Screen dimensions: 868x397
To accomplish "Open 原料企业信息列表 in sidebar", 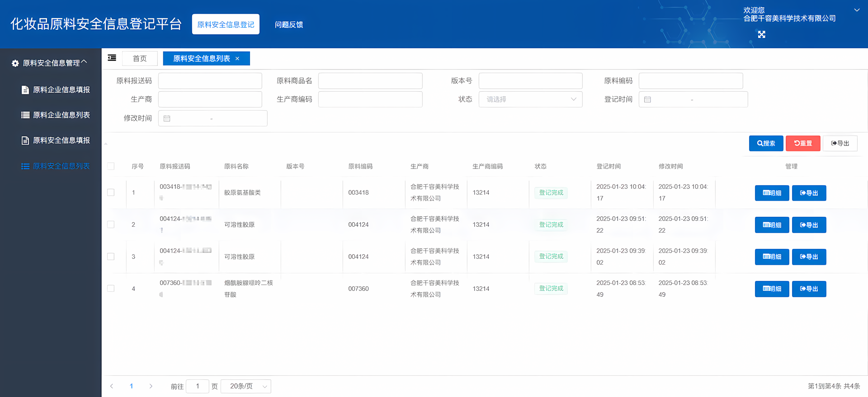I will 56,115.
